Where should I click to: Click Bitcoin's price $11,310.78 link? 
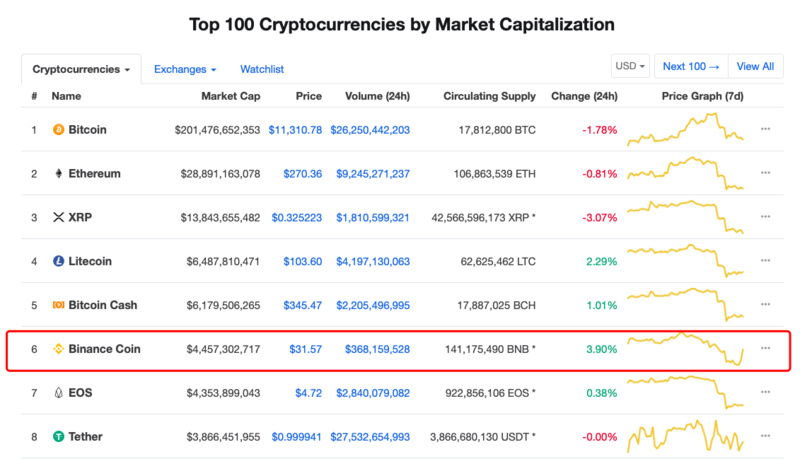(x=295, y=130)
